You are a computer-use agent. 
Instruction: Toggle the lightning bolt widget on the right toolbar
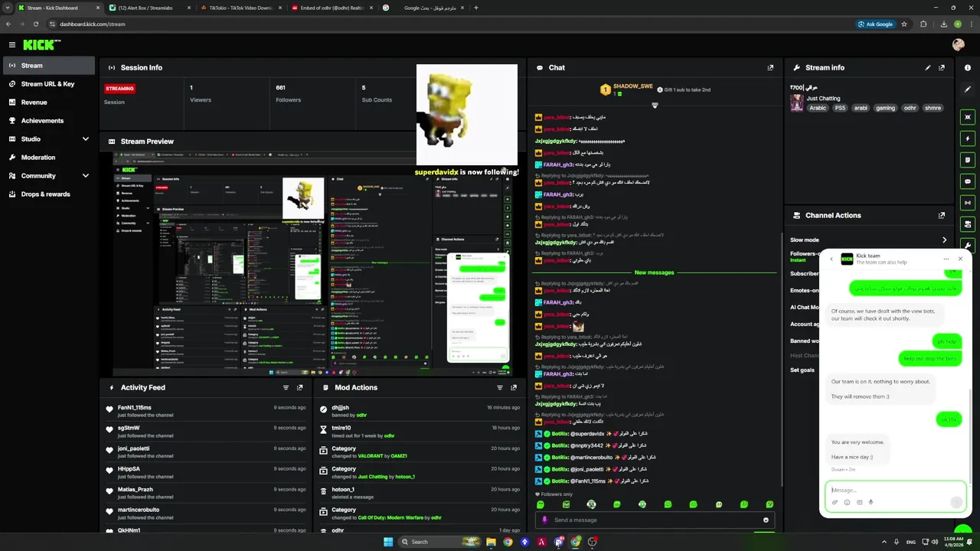[x=968, y=139]
